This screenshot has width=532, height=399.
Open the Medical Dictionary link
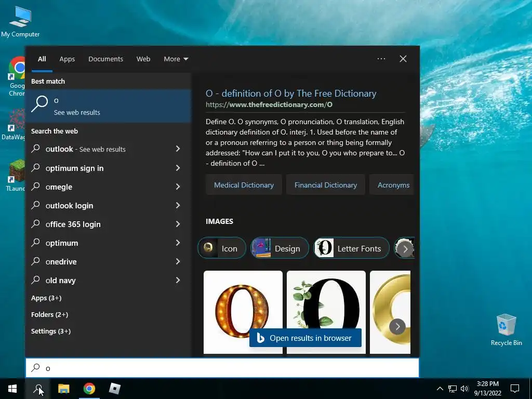coord(244,185)
